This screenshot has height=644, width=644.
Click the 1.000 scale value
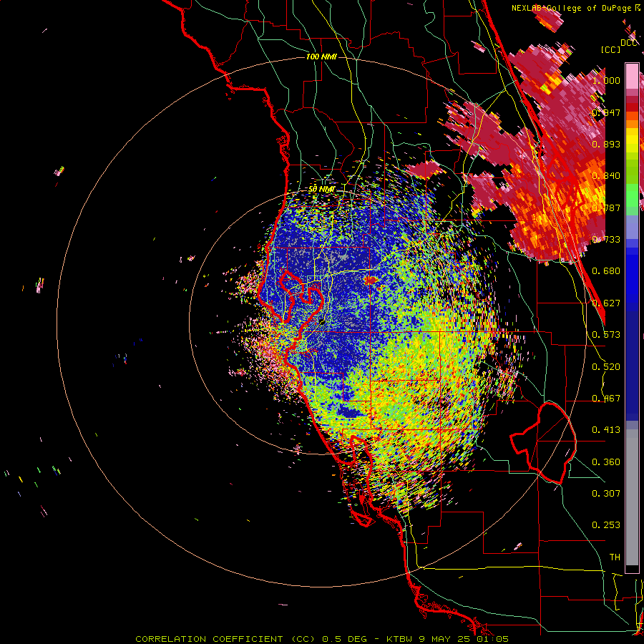(606, 80)
